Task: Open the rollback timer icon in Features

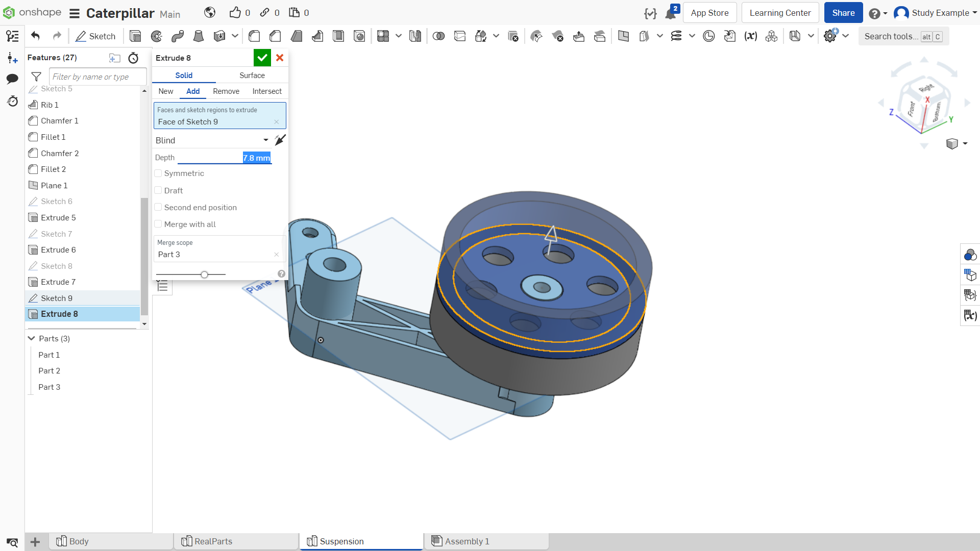Action: (133, 58)
